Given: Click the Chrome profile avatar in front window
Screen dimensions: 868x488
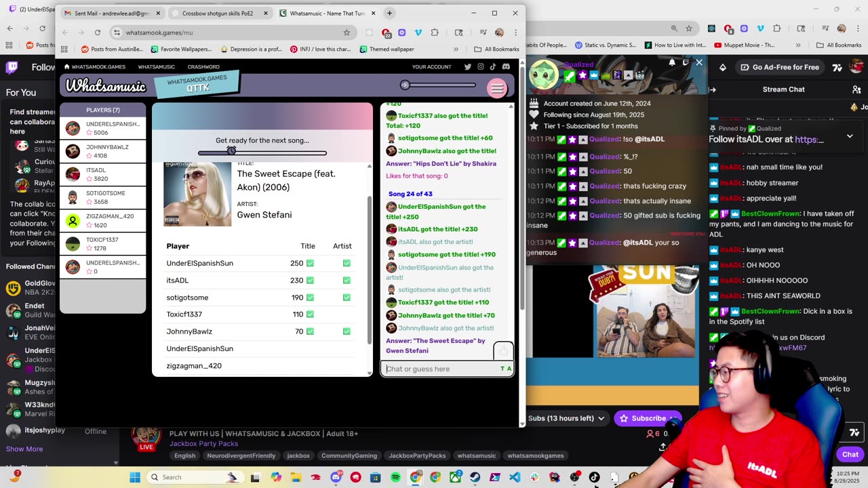Looking at the screenshot, I should [499, 33].
